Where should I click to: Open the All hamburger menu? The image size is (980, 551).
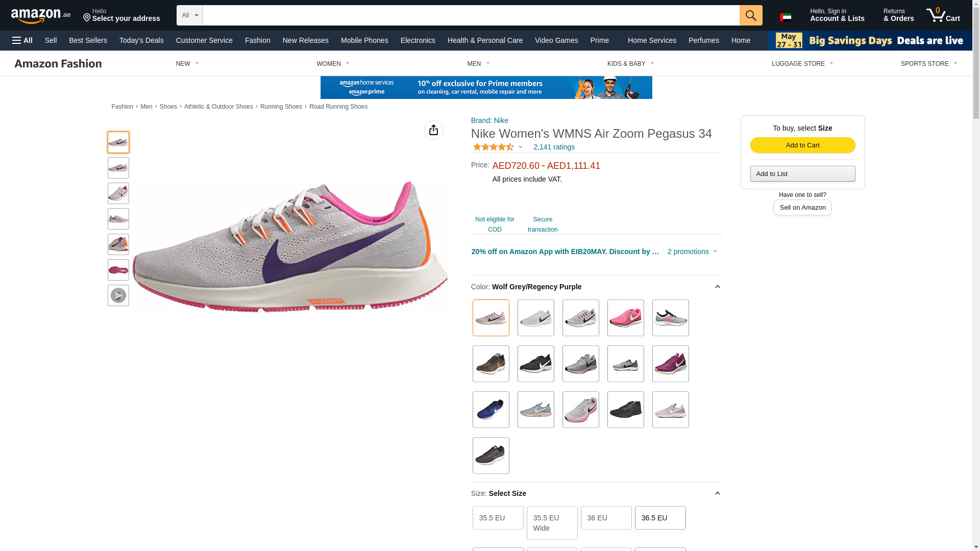pyautogui.click(x=22, y=40)
